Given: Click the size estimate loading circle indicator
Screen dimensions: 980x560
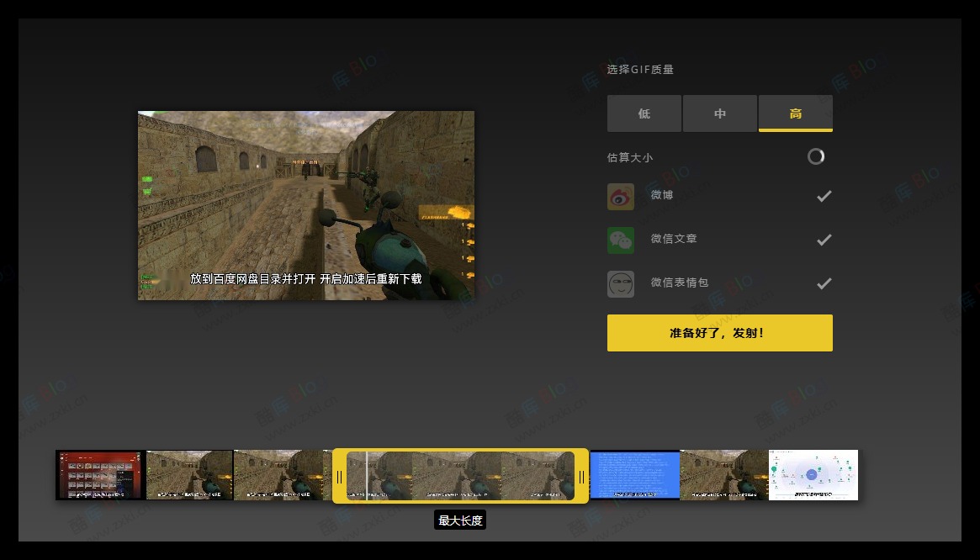Looking at the screenshot, I should click(x=816, y=156).
